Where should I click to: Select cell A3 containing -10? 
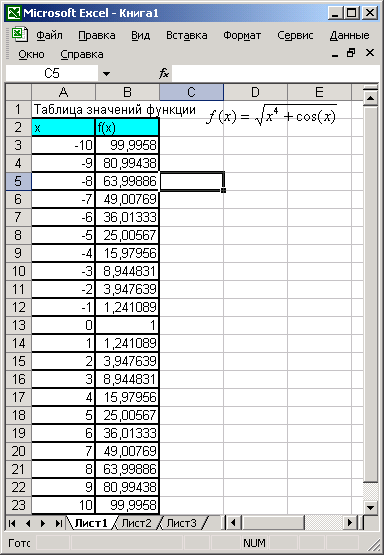pos(63,145)
